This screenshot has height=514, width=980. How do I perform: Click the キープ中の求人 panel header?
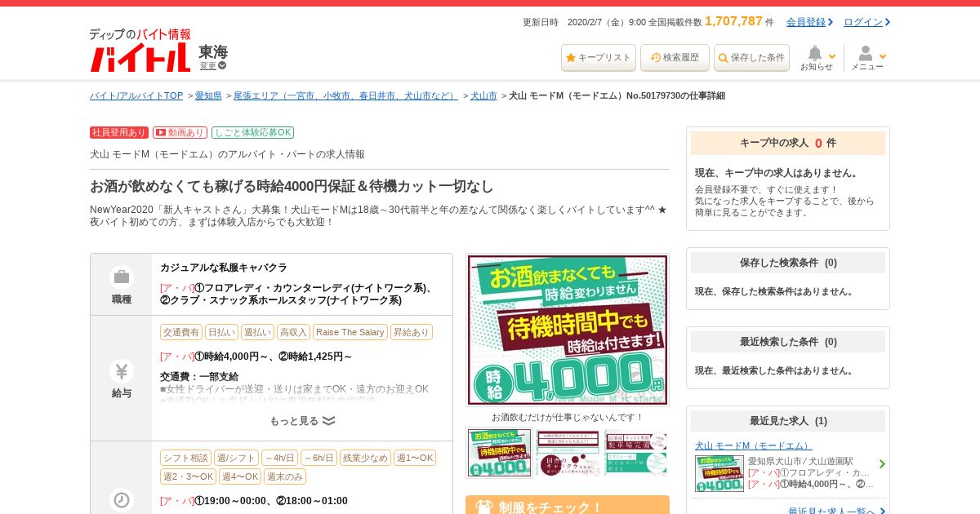tap(788, 143)
